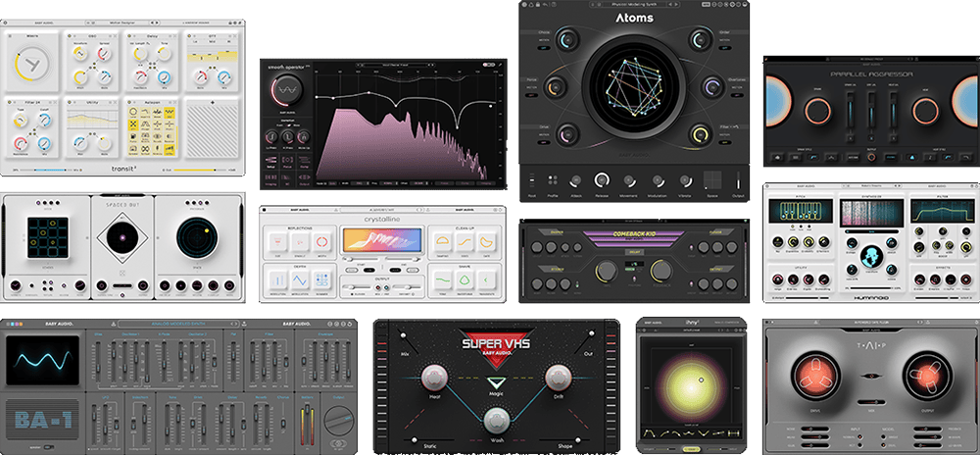
Task: Click the TAIP Mix slider
Action: (x=871, y=402)
